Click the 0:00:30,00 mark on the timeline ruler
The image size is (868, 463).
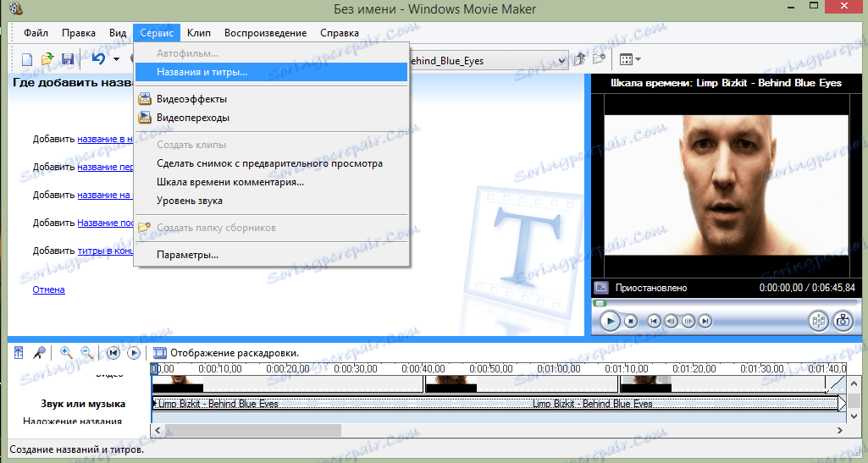pos(356,368)
